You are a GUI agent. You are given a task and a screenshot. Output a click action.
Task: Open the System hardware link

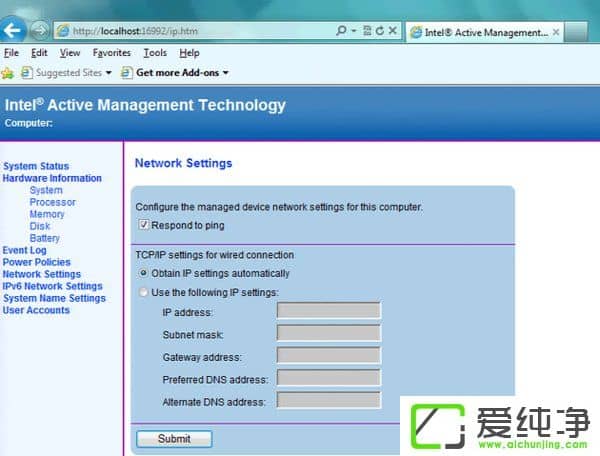[46, 190]
